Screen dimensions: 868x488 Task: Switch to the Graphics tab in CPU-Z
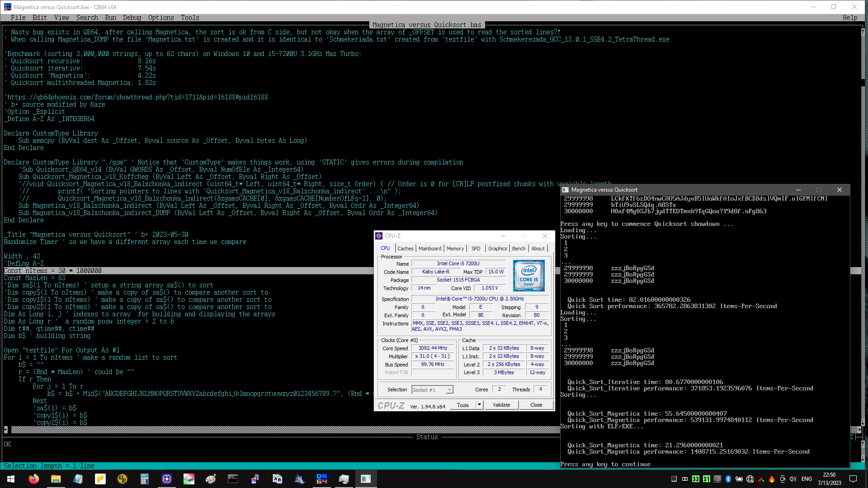497,249
